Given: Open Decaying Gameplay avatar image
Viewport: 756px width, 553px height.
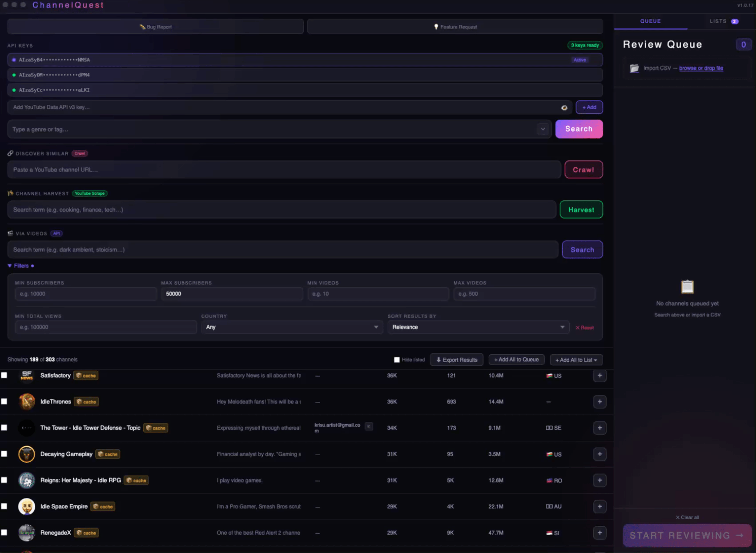Looking at the screenshot, I should [x=27, y=454].
